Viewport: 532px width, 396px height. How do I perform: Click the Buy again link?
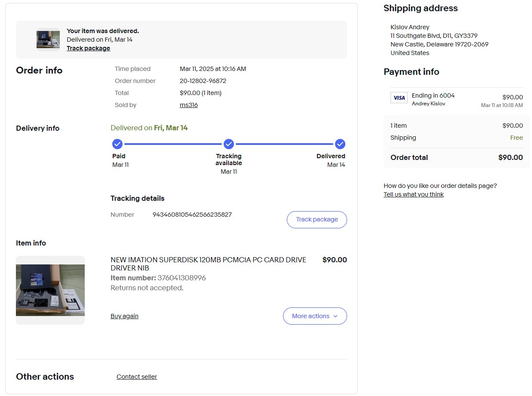point(124,316)
